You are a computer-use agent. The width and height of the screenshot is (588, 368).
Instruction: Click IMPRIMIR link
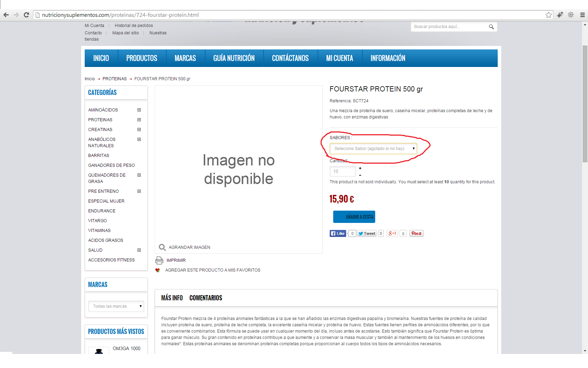pyautogui.click(x=176, y=260)
